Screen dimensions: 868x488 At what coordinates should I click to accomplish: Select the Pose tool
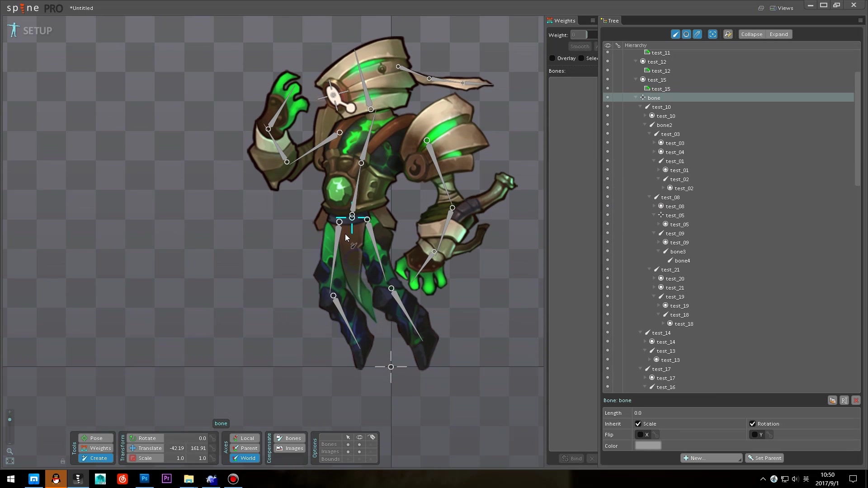point(96,438)
